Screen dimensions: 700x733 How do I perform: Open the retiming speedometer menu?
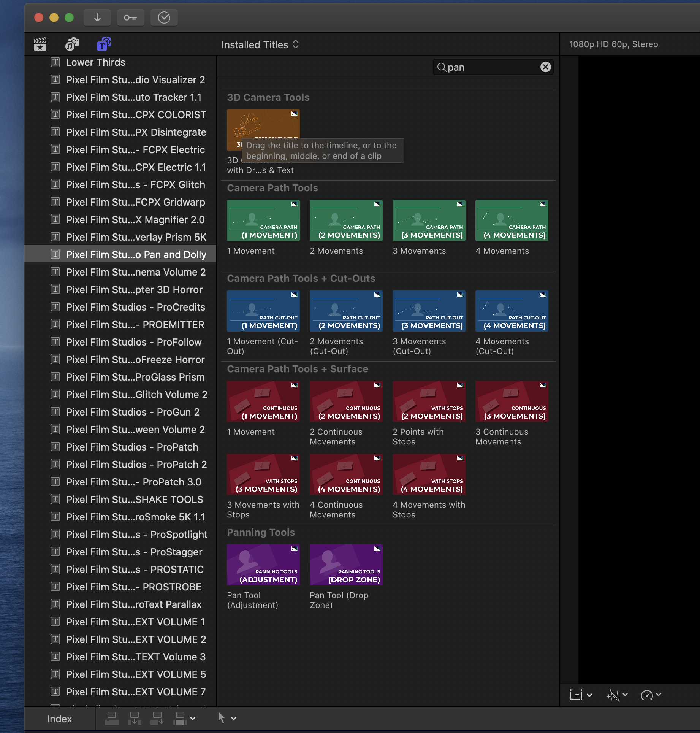(651, 695)
